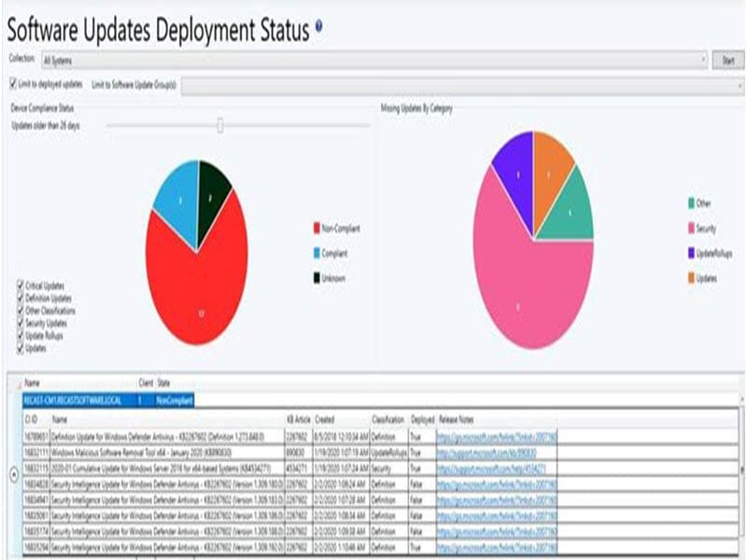Sort the table by the KB Article column header
This screenshot has width=747, height=560.
coord(297,420)
